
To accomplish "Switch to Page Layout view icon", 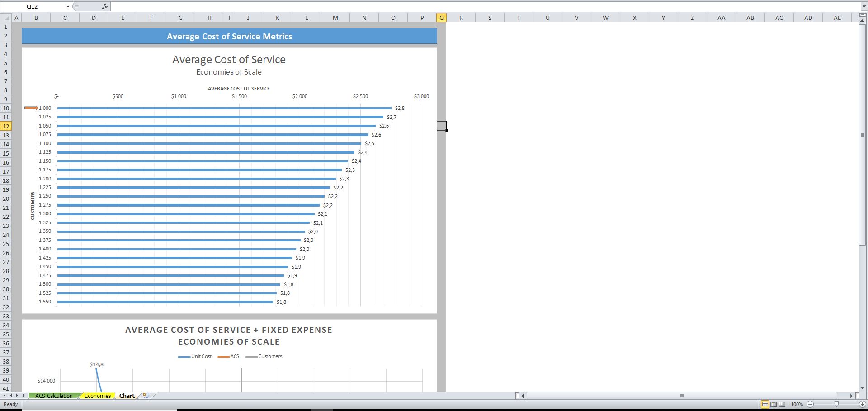I will tap(774, 404).
